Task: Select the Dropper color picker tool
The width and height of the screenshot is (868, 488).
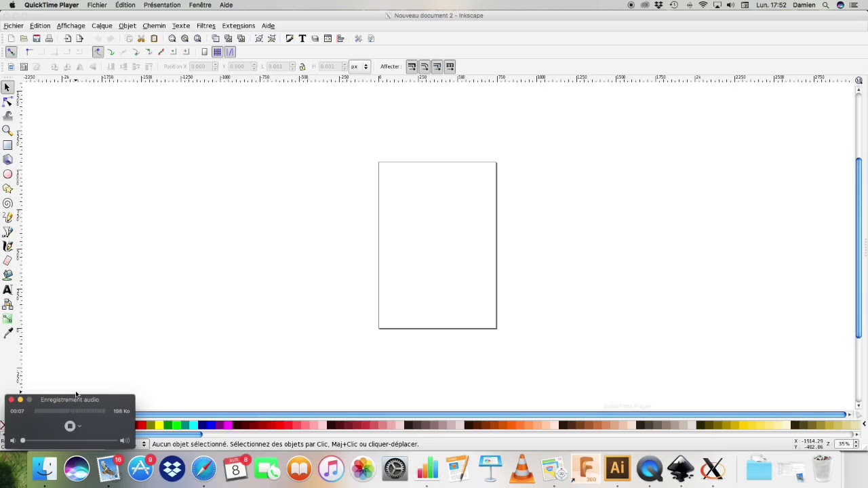Action: pyautogui.click(x=7, y=333)
